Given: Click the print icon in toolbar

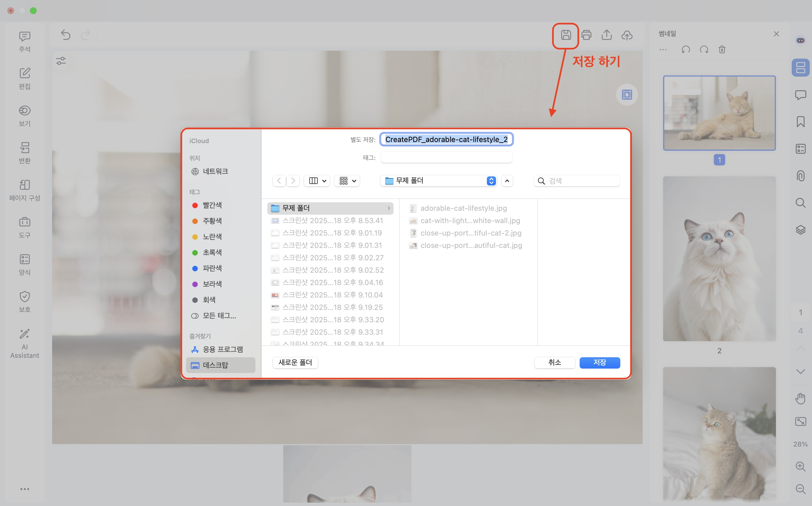Looking at the screenshot, I should pos(586,35).
